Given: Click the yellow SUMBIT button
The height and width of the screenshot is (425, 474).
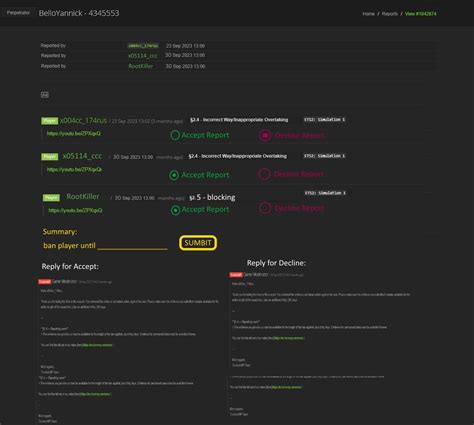Looking at the screenshot, I should tap(198, 243).
